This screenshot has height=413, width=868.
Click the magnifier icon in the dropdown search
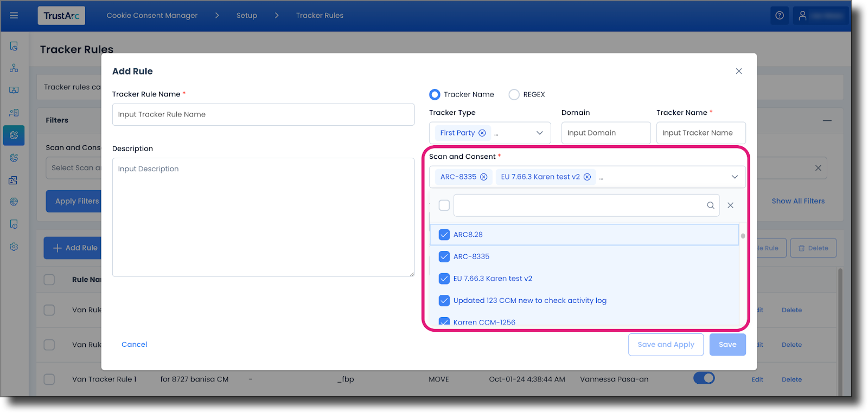click(x=711, y=205)
